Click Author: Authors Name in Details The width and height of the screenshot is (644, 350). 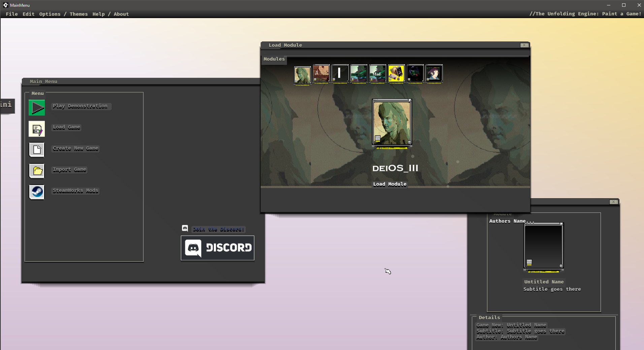tap(507, 337)
